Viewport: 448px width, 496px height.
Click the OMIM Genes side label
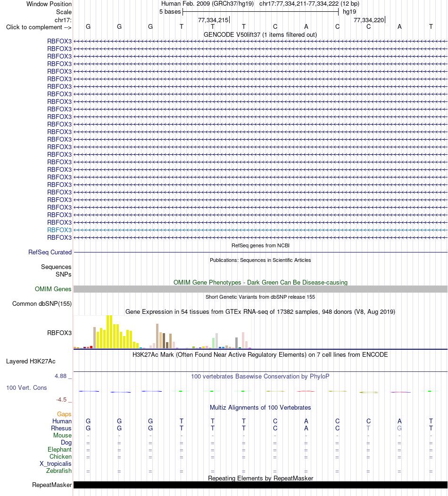coord(53,289)
